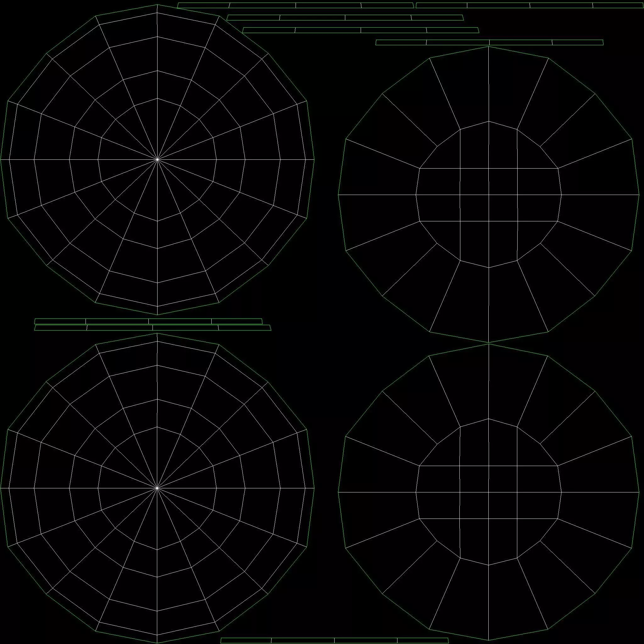Pick the topmost vertex of top-left radial island
The width and height of the screenshot is (644, 644).
[157, 5]
